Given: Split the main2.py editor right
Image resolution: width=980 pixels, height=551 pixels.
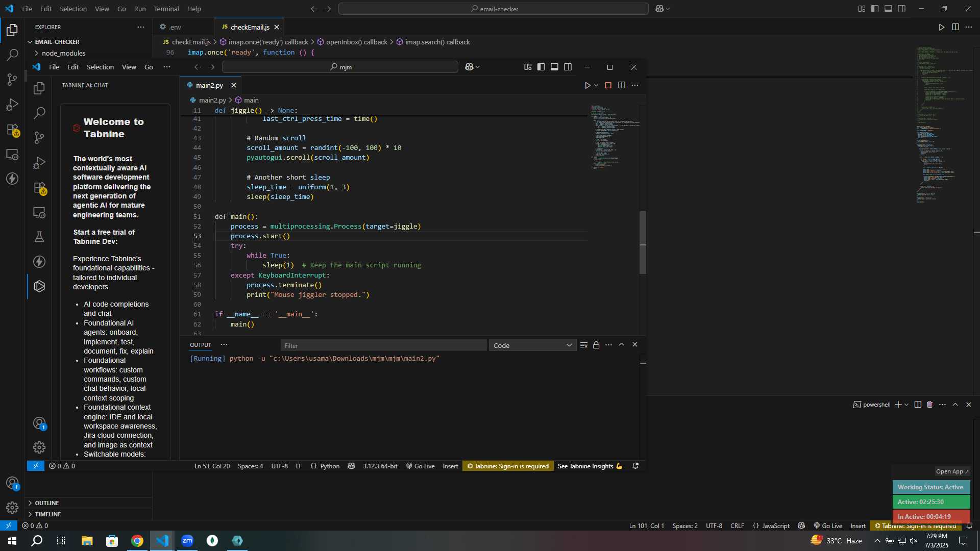Looking at the screenshot, I should 621,85.
